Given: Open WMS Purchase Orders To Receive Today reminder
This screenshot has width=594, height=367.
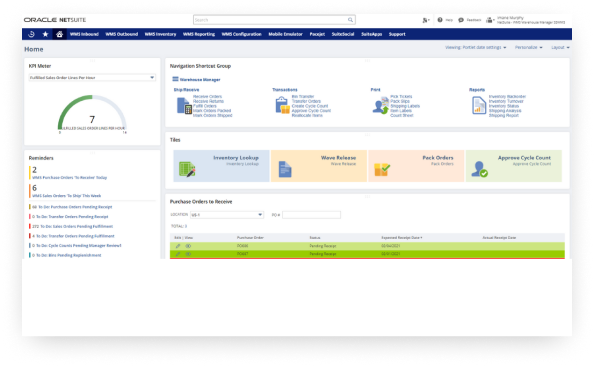Looking at the screenshot, I should coord(70,177).
